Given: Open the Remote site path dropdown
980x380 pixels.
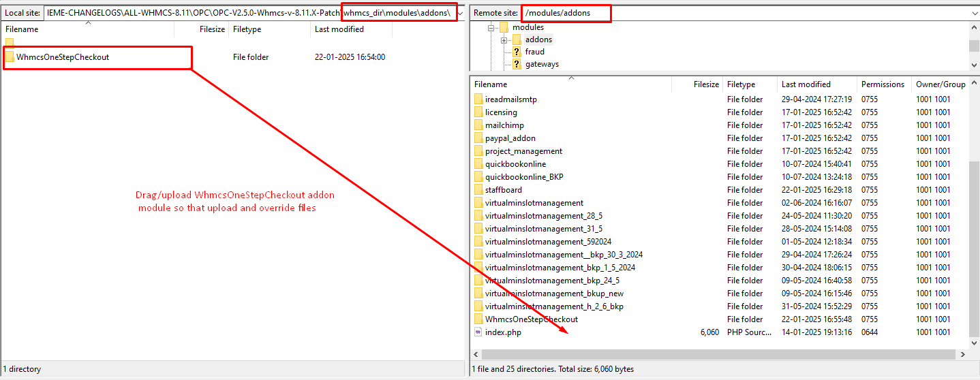Looking at the screenshot, I should 974,13.
